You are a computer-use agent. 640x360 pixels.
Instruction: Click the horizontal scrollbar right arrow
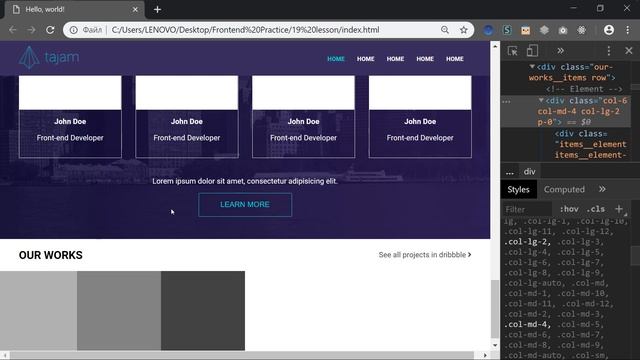coord(485,355)
